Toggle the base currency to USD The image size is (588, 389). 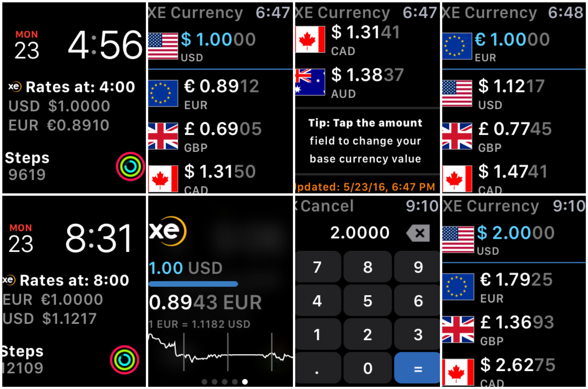pyautogui.click(x=515, y=91)
